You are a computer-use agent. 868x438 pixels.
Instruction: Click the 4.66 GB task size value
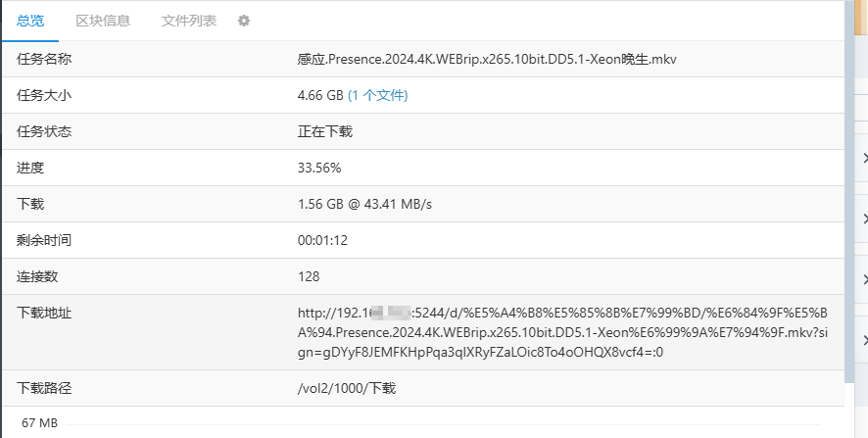point(320,95)
